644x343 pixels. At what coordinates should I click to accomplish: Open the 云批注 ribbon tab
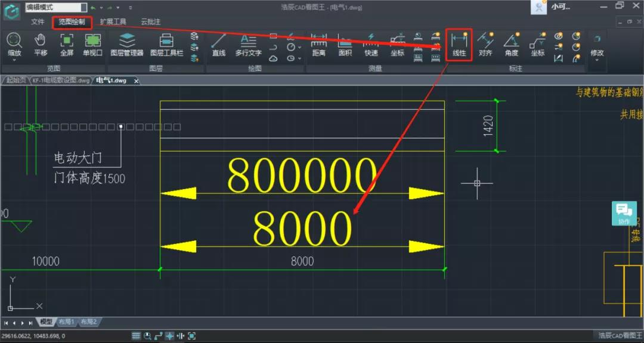[x=151, y=21]
